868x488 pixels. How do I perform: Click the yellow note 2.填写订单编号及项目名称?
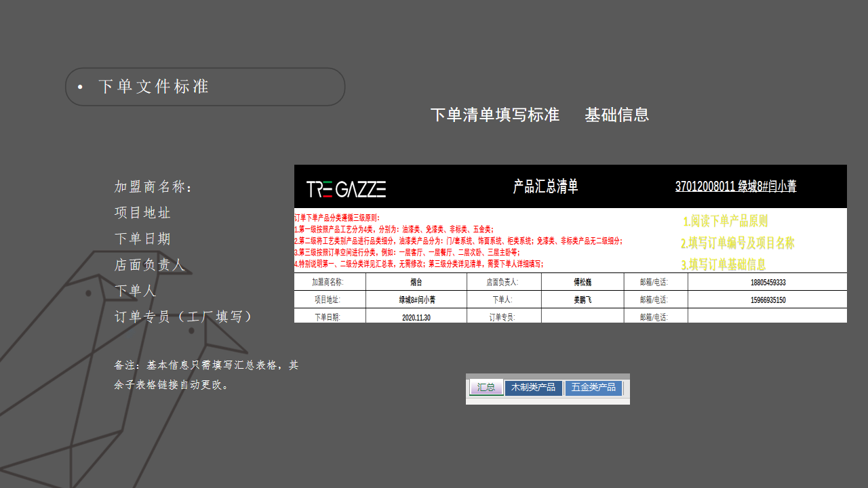[x=738, y=243]
